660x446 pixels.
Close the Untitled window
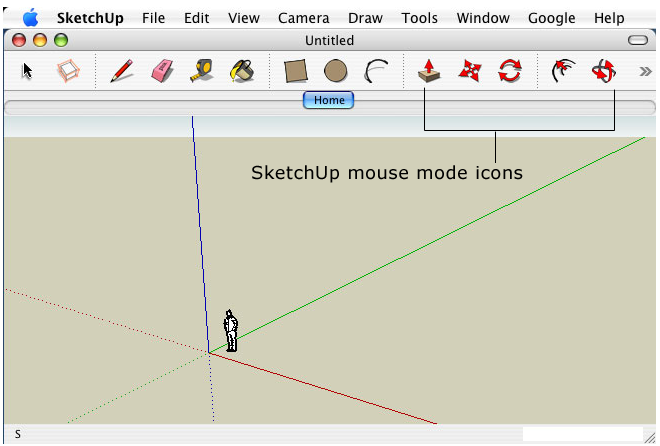[x=19, y=40]
